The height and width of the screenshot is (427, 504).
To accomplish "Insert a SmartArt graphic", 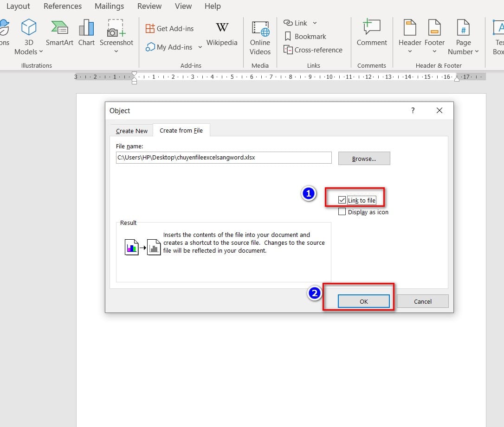I will (59, 33).
